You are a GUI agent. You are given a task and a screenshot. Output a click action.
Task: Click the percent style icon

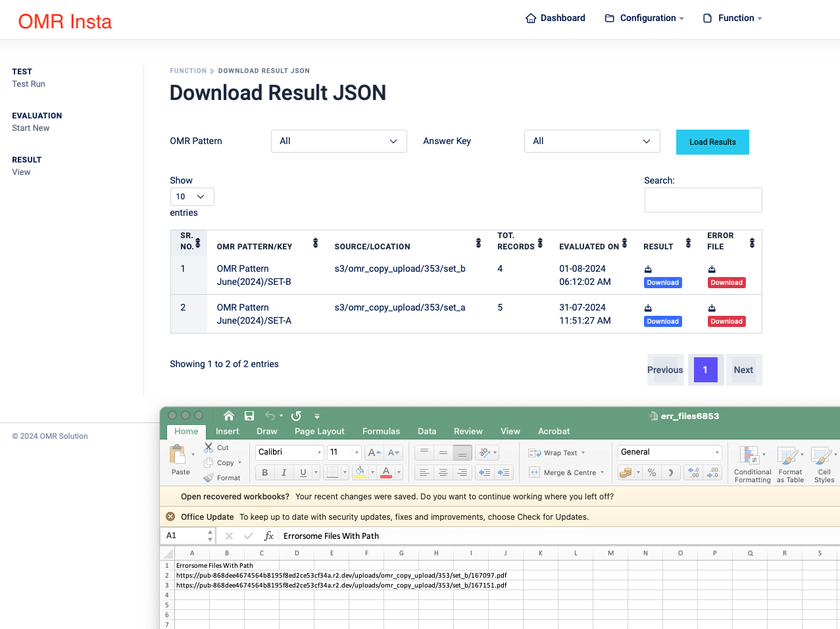(652, 472)
